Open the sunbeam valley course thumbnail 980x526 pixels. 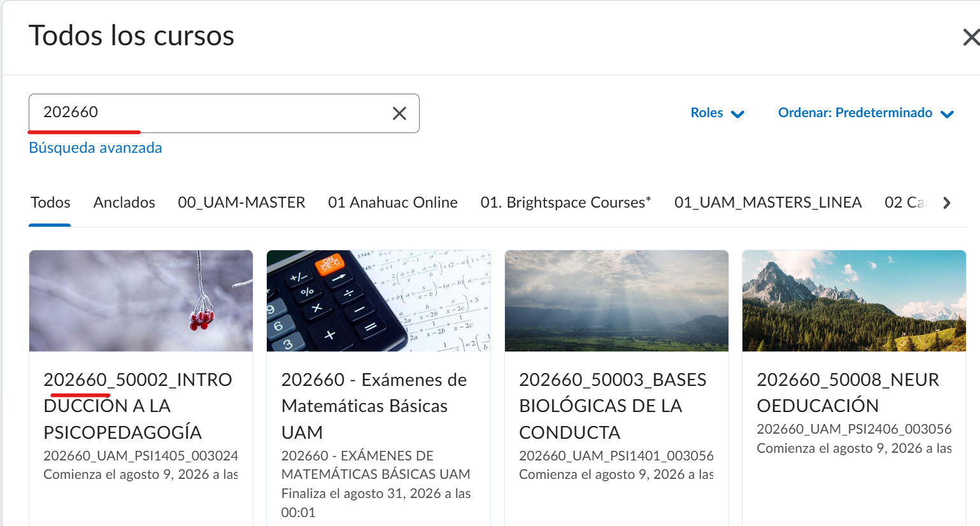(616, 301)
